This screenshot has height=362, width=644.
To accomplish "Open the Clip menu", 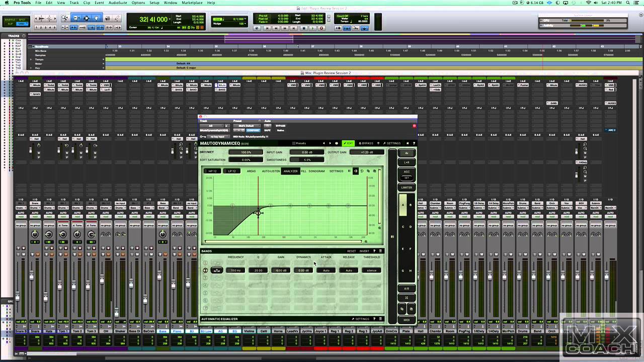I will (87, 3).
